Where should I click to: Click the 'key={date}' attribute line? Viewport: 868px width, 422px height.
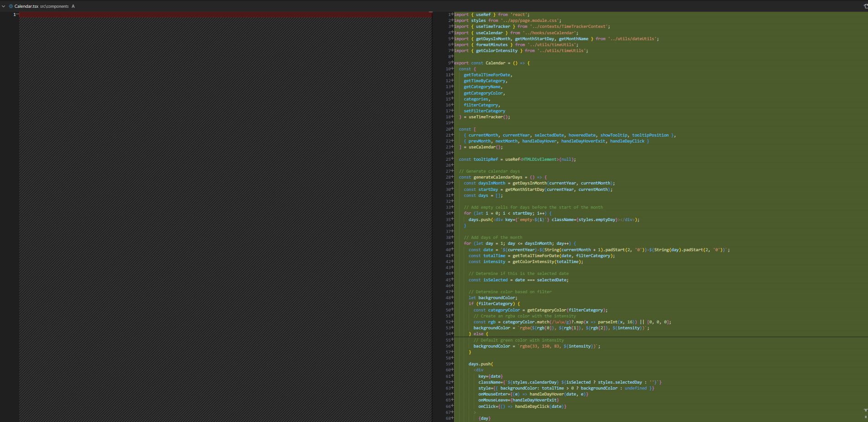pos(491,376)
